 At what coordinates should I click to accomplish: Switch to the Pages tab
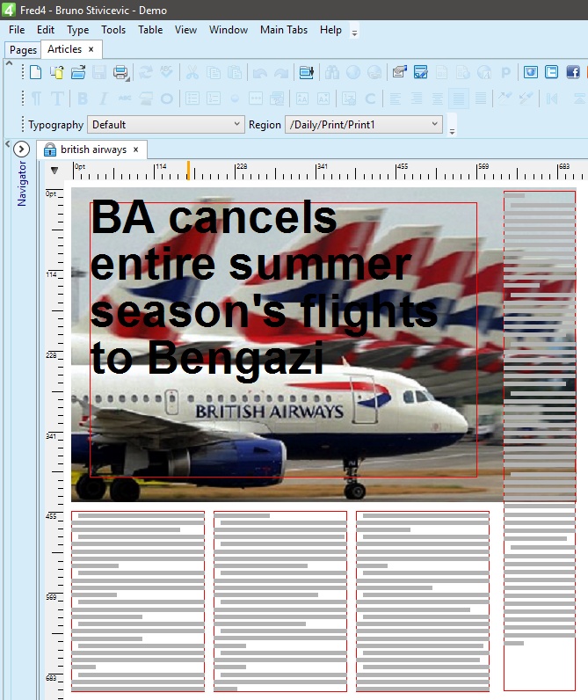(x=23, y=49)
